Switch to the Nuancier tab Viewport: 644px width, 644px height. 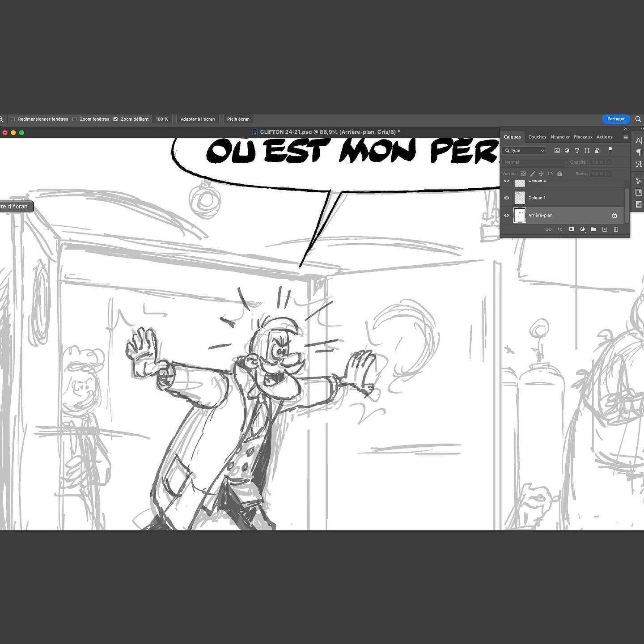pos(560,137)
